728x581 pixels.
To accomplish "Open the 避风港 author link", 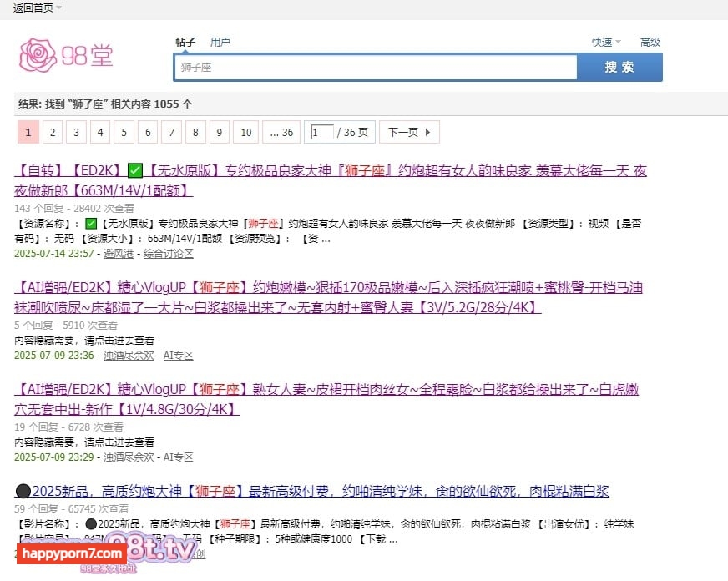I will pos(120,253).
